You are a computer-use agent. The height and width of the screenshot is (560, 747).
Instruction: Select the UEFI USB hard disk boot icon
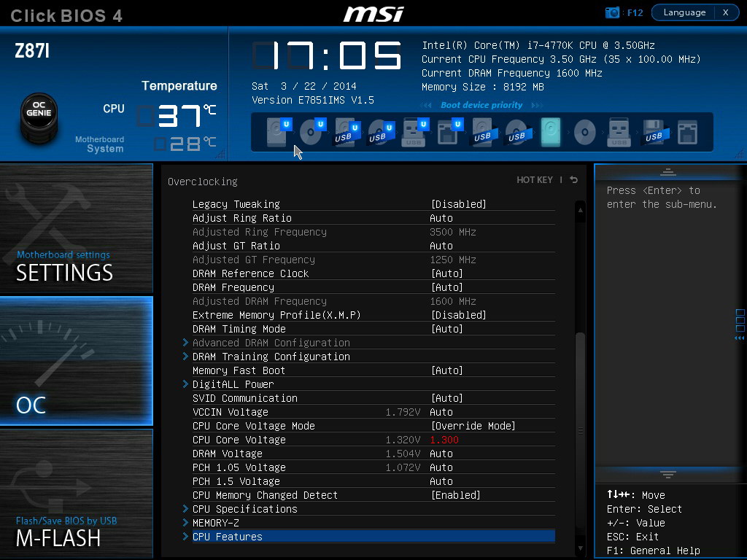point(347,131)
